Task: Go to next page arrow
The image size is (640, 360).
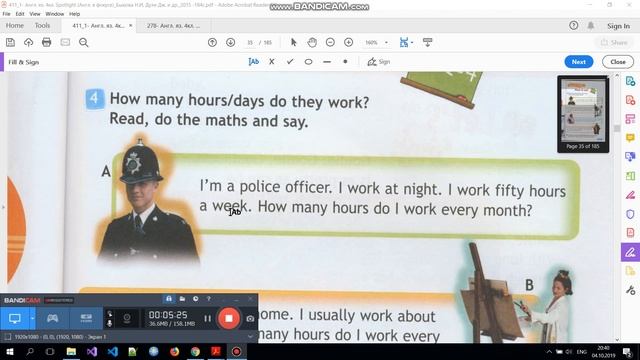Action: click(231, 42)
